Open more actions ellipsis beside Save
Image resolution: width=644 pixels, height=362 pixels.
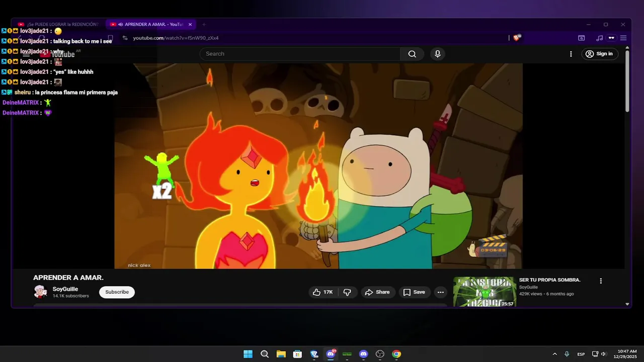(x=441, y=292)
